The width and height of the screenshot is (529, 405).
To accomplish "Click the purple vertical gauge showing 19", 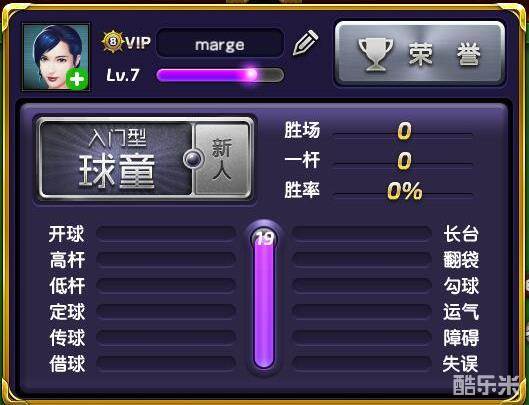I will coord(264,297).
